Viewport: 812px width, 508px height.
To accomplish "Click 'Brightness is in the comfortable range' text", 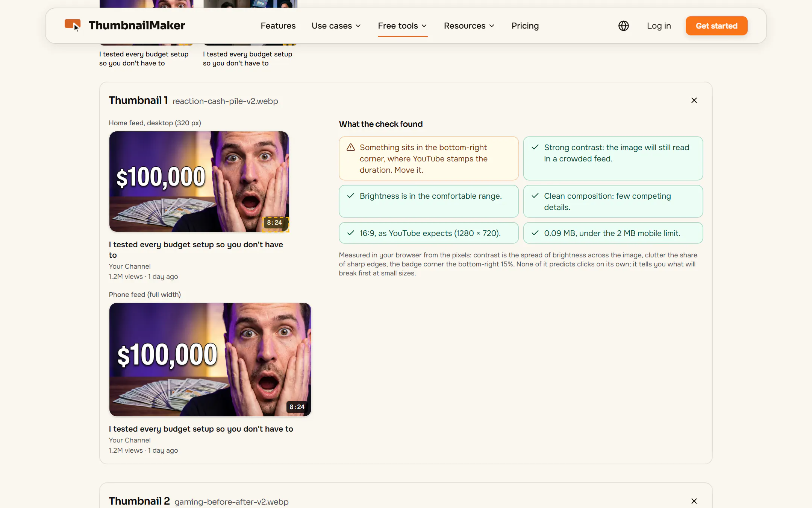I will [431, 196].
